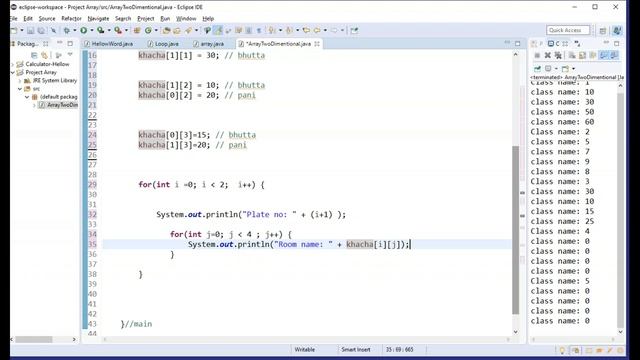Start debugging with the bug icon

tap(67, 30)
